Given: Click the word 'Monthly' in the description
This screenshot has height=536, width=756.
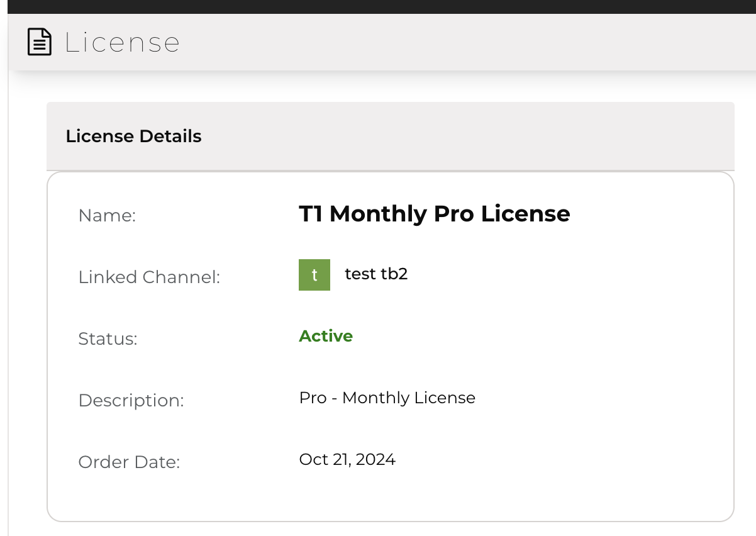Looking at the screenshot, I should click(375, 398).
